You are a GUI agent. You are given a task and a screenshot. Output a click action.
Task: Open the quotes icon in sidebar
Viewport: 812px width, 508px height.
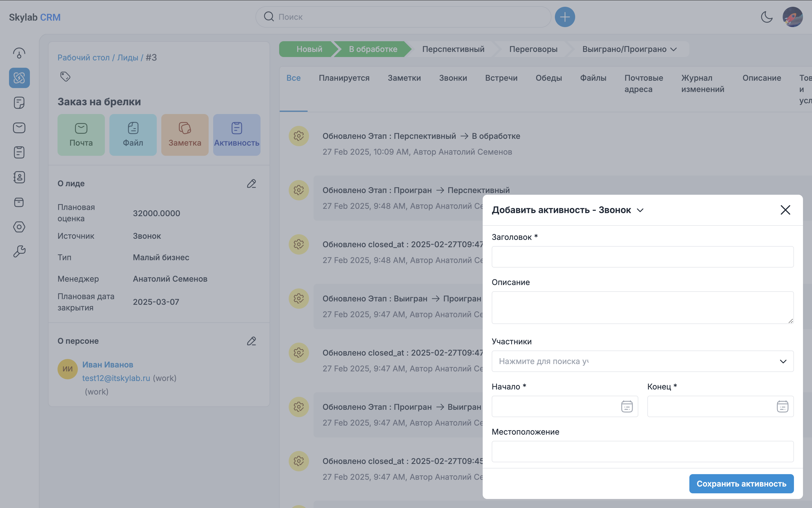click(19, 103)
